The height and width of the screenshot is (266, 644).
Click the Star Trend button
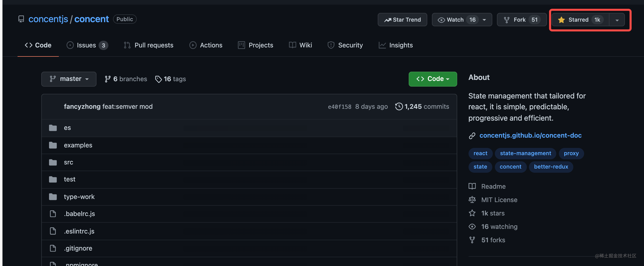[x=402, y=20]
